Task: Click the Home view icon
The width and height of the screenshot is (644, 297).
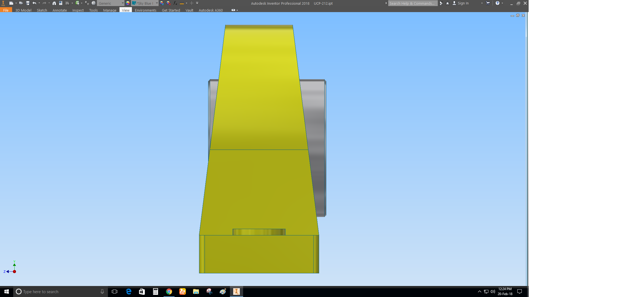Action: coord(54,3)
